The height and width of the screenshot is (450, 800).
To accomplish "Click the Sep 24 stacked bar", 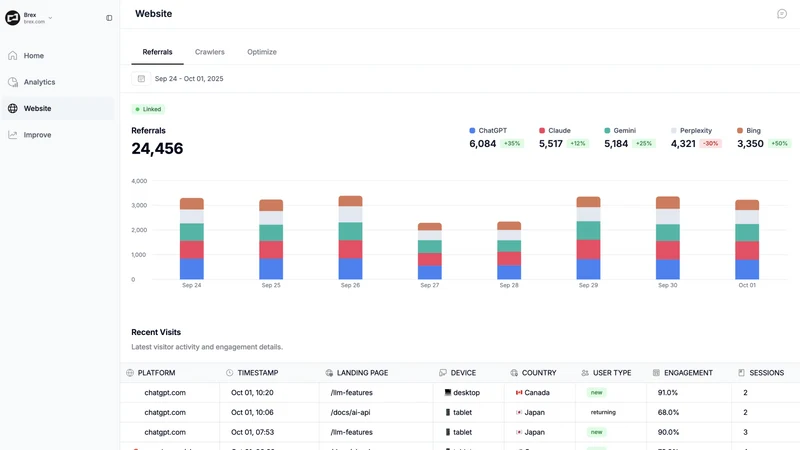I will coord(192,238).
